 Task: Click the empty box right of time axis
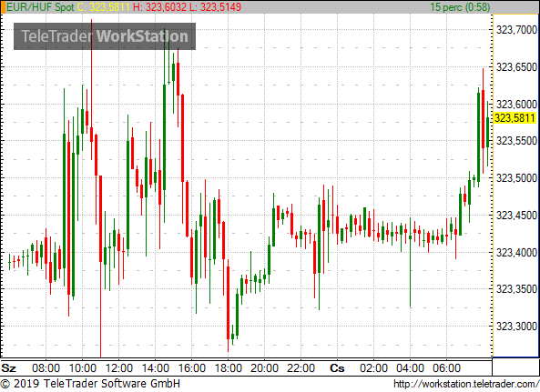pos(515,367)
